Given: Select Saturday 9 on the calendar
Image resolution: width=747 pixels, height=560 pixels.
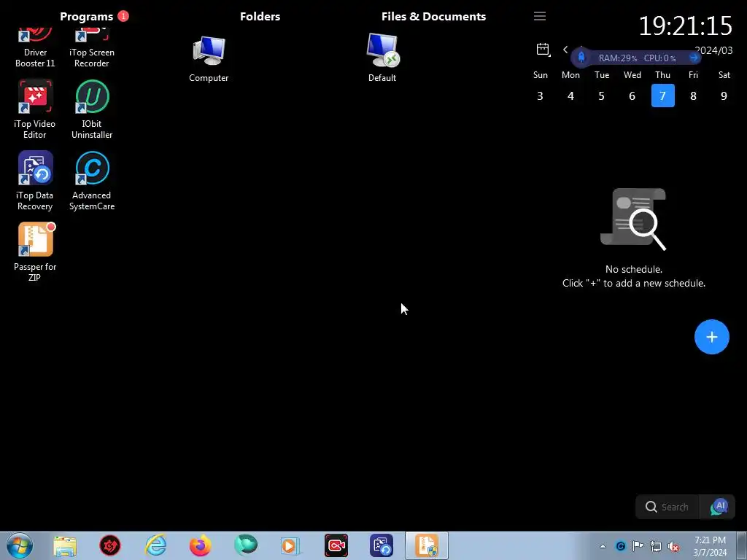Looking at the screenshot, I should coord(724,96).
